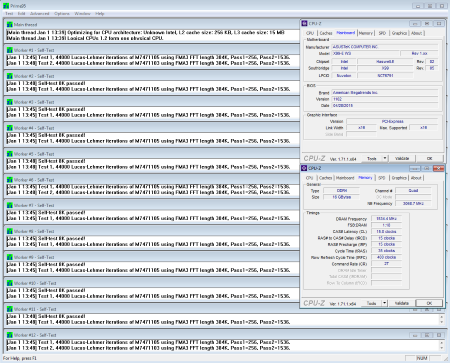Click the Worker #10 window icon
The height and width of the screenshot is (363, 450).
(10, 283)
